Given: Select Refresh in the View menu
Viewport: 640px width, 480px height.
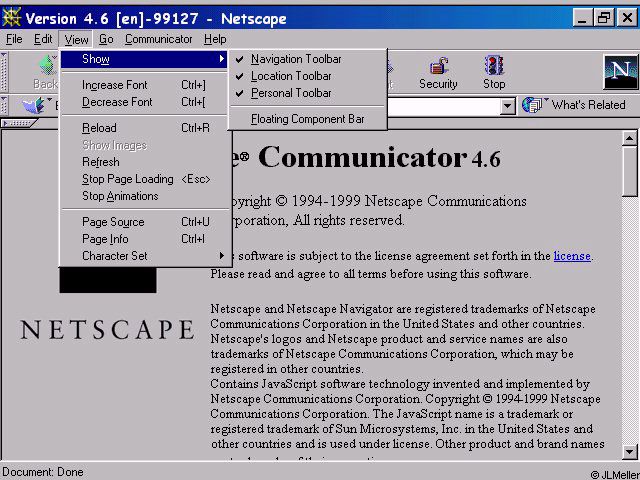Looking at the screenshot, I should [144, 162].
